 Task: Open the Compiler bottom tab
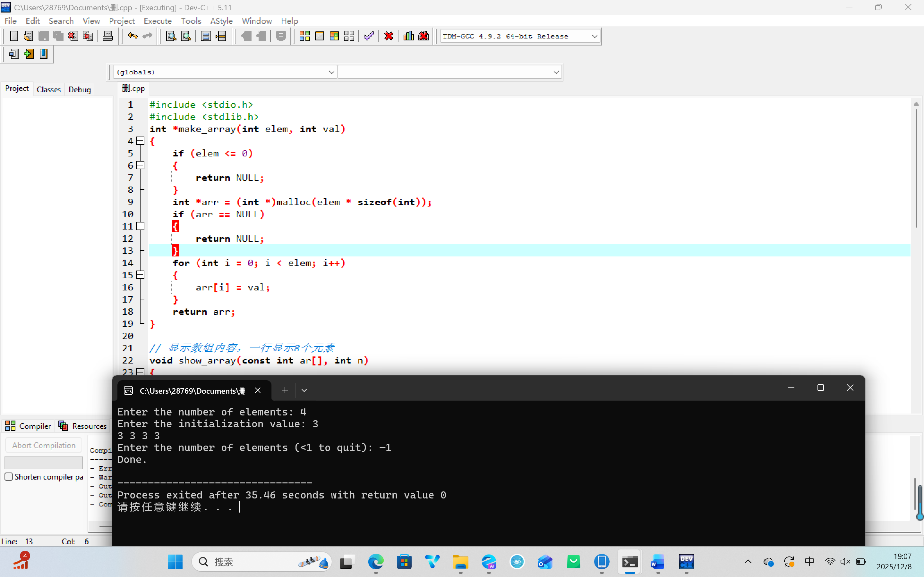coord(28,426)
